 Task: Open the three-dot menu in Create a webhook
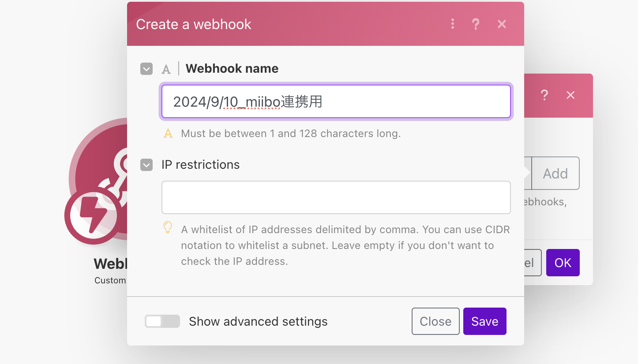pos(453,24)
